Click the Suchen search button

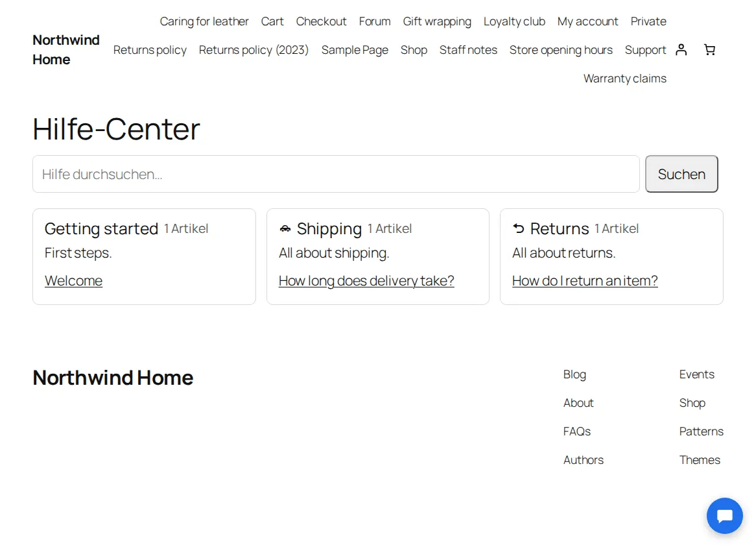(681, 174)
